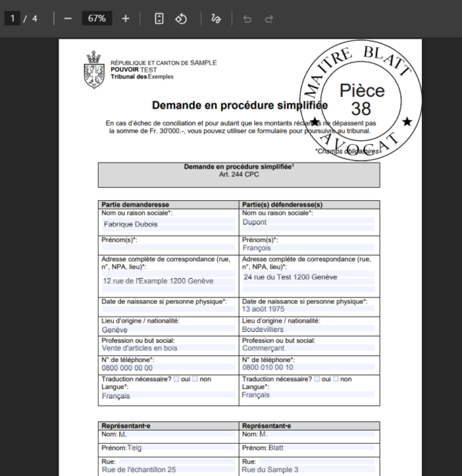
Task: Click the 'Blatt' prénom field
Action: point(321,448)
